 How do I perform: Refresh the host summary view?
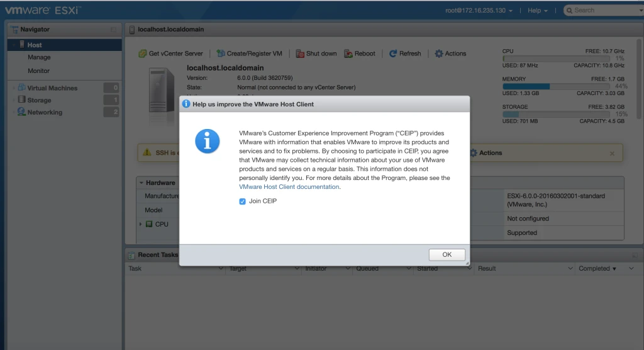pos(405,54)
